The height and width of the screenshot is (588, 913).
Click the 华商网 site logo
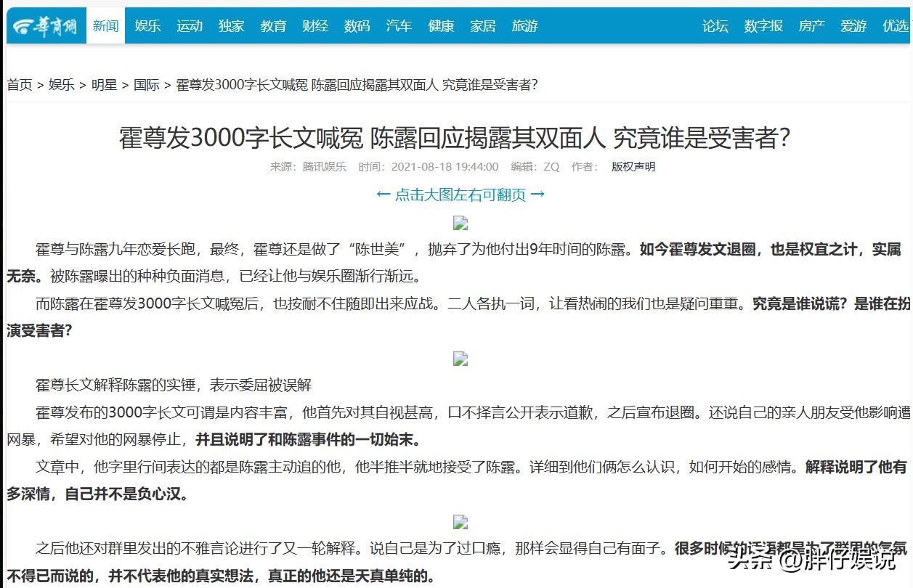point(45,26)
